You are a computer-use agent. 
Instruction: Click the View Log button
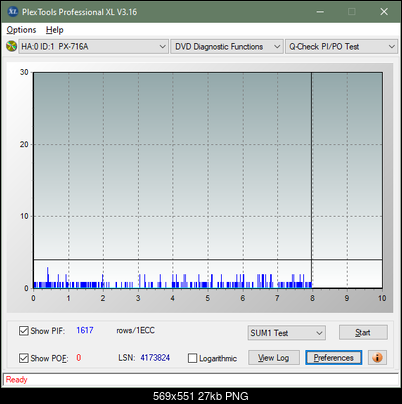tap(274, 358)
